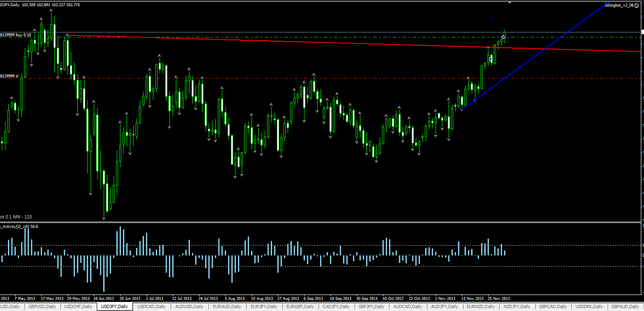Click the expert name label at top right
Viewport: 644px width, 311px height.
click(619, 5)
